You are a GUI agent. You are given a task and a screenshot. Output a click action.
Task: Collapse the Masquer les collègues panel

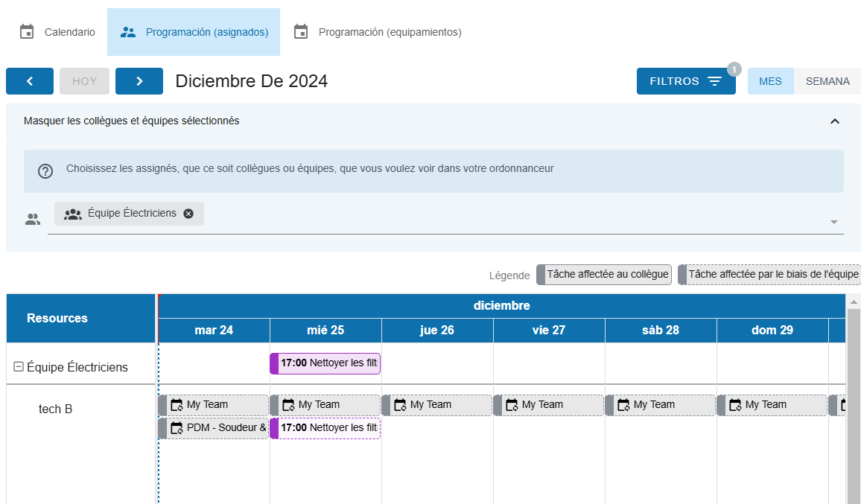coord(835,121)
